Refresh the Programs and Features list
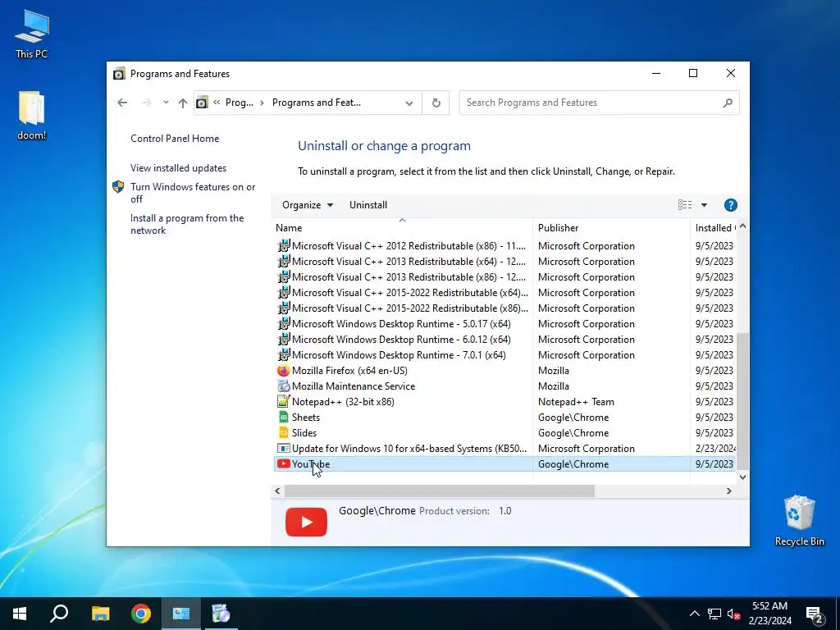The height and width of the screenshot is (630, 840). [x=436, y=103]
